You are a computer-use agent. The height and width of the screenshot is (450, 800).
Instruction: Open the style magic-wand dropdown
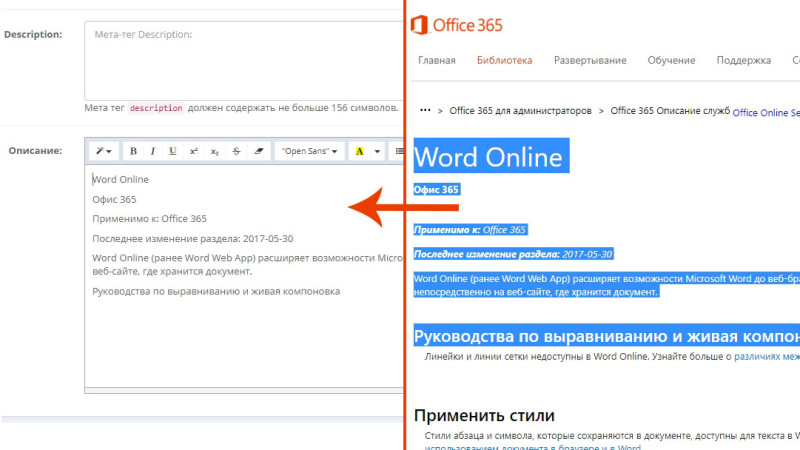pos(104,151)
